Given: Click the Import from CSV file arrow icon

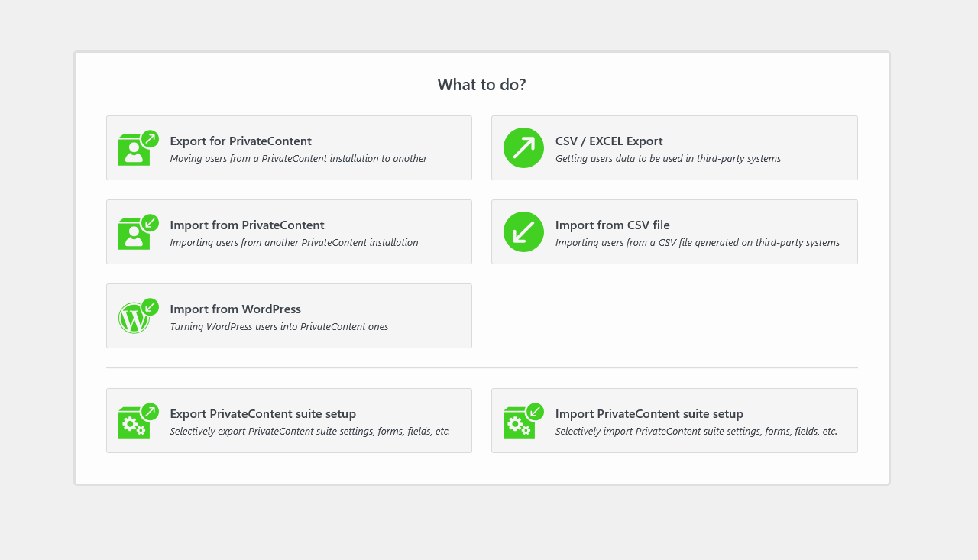Looking at the screenshot, I should click(523, 232).
